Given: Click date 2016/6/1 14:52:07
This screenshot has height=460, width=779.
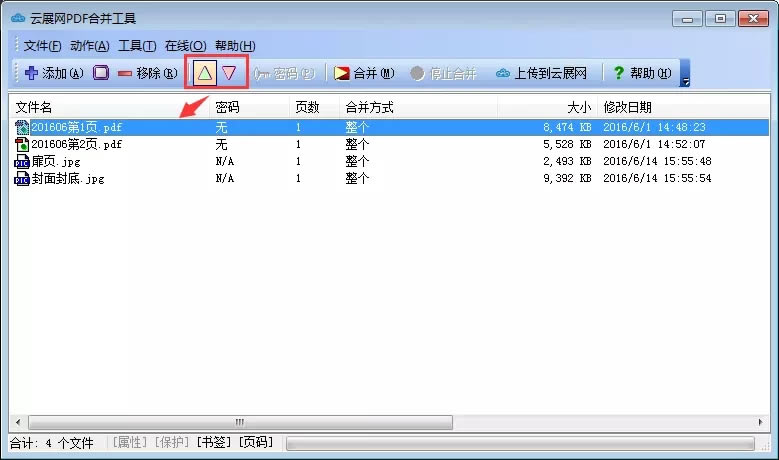Looking at the screenshot, I should tap(654, 144).
